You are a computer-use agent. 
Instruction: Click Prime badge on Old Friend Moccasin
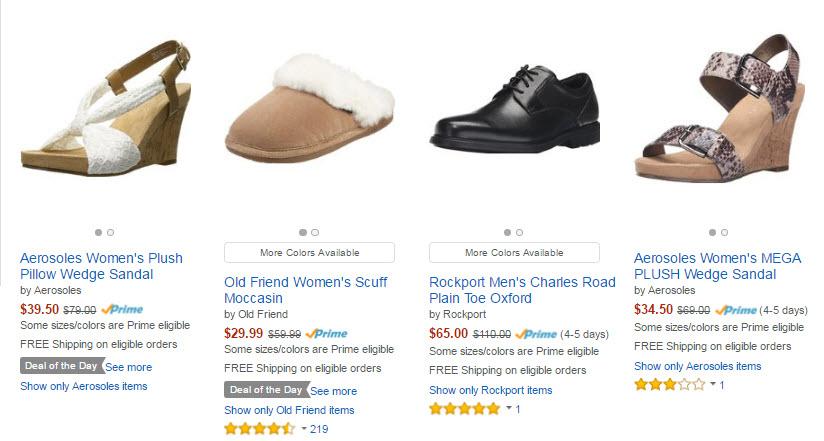326,334
